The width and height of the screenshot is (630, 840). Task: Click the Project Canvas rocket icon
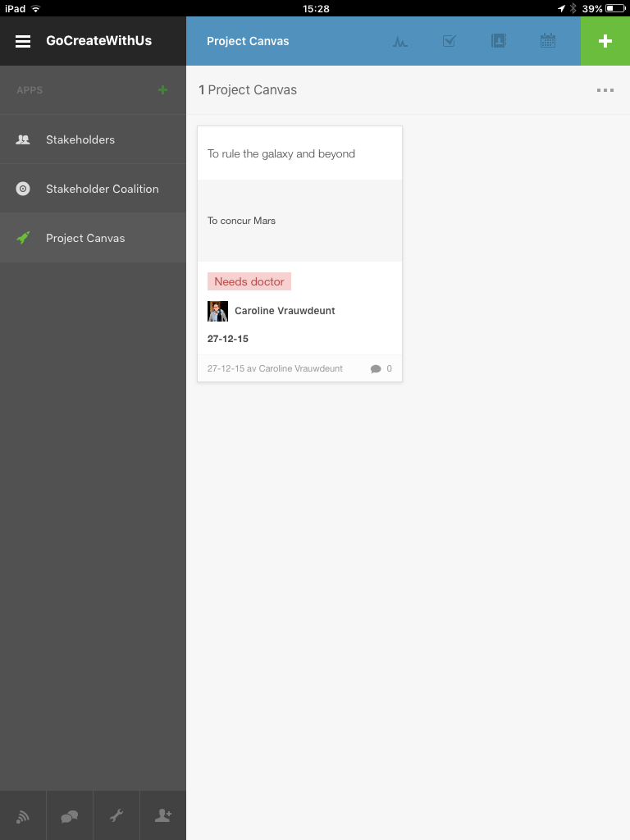tap(23, 237)
